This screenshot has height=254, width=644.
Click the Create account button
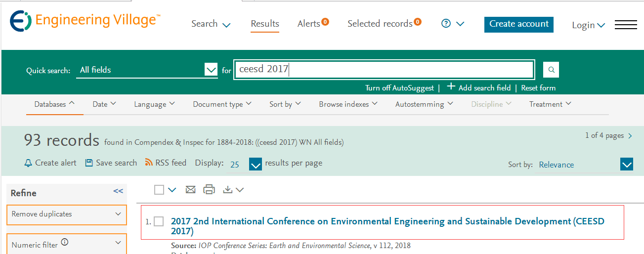pyautogui.click(x=518, y=24)
